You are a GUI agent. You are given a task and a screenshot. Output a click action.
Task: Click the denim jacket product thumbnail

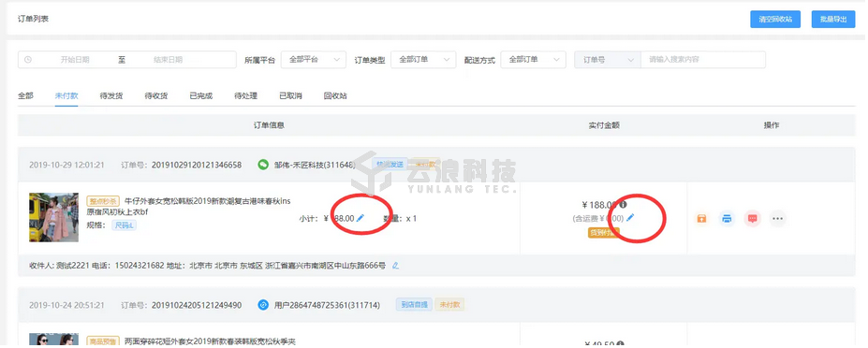point(53,217)
